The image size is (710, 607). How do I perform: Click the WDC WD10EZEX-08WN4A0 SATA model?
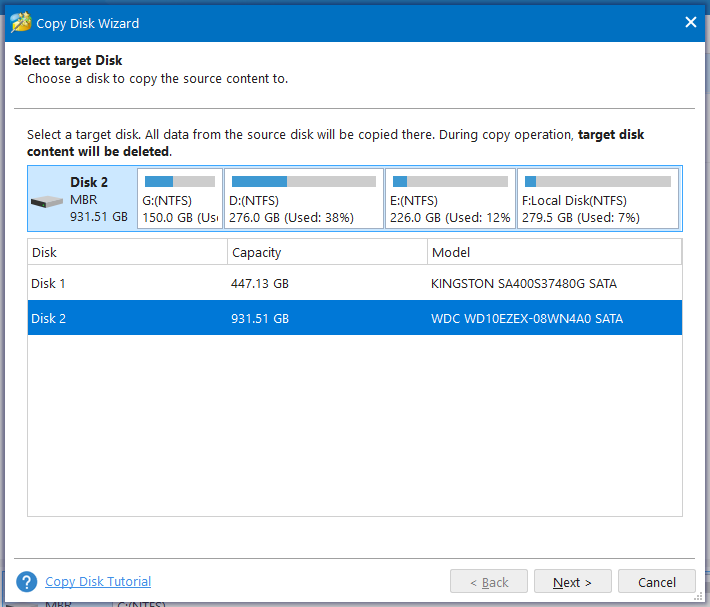click(527, 319)
